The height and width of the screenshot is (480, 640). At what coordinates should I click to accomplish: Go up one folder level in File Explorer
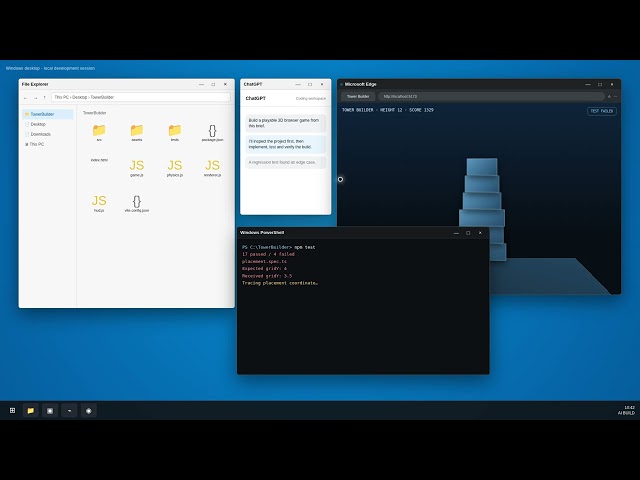coord(44,98)
